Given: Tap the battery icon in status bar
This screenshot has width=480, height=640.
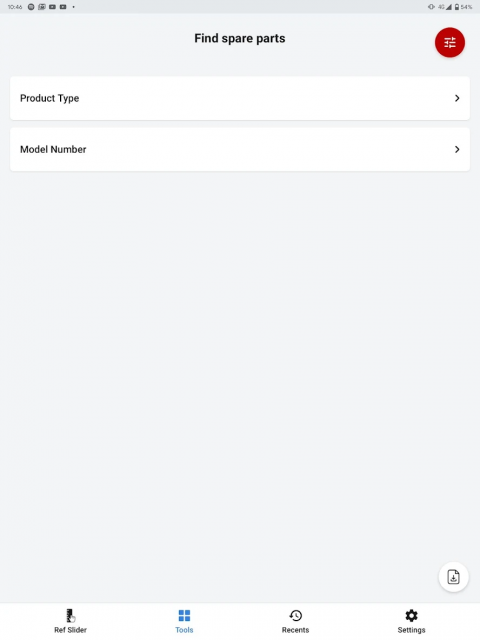Looking at the screenshot, I should click(457, 7).
